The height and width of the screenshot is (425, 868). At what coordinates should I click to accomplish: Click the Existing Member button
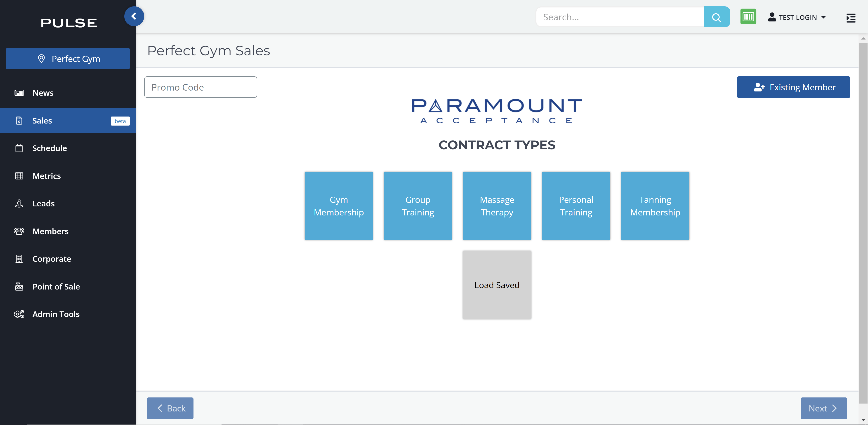(x=793, y=87)
